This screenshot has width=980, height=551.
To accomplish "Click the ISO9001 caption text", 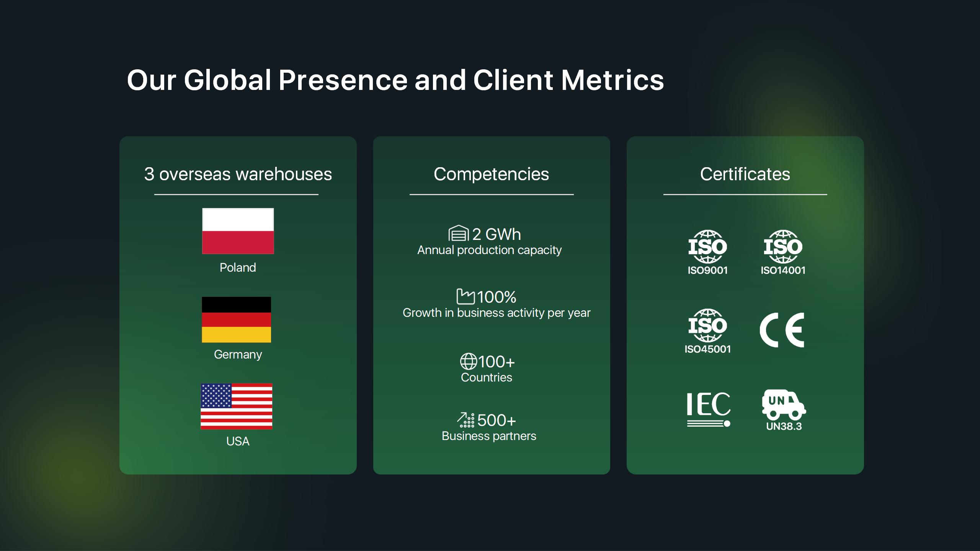I will [x=707, y=270].
